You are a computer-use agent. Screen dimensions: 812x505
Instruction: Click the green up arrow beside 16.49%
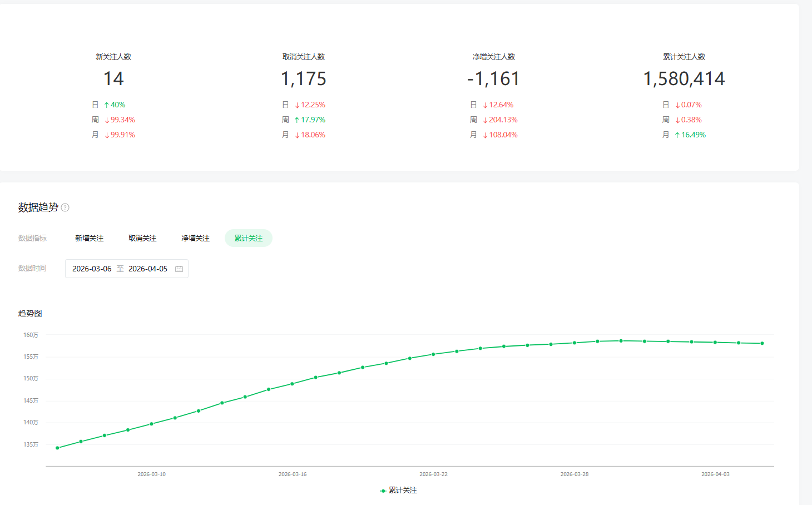(677, 135)
